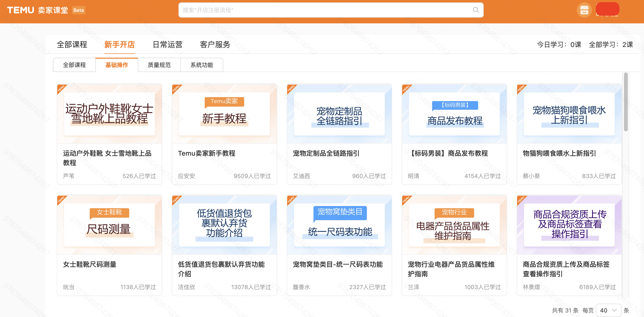Click author name 艾迪西

coord(301,176)
